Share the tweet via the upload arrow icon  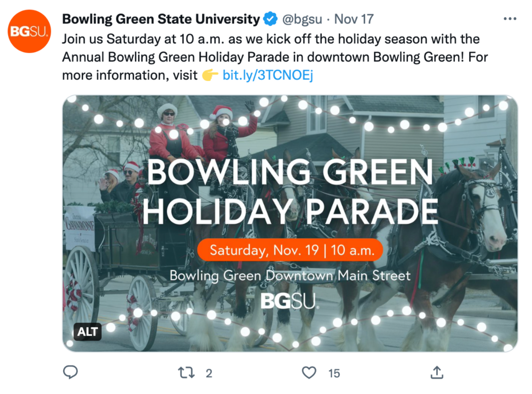(437, 373)
